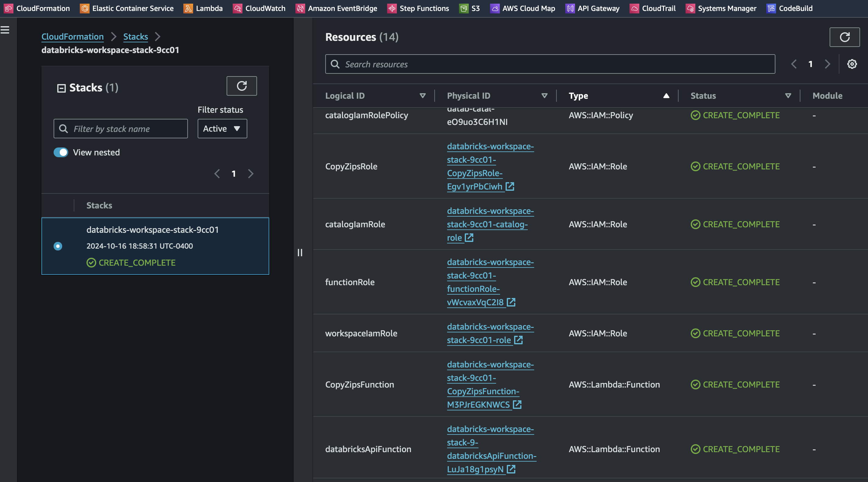Click CREATE_COMPLETE status of functionRole row
868x482 pixels.
pos(735,282)
